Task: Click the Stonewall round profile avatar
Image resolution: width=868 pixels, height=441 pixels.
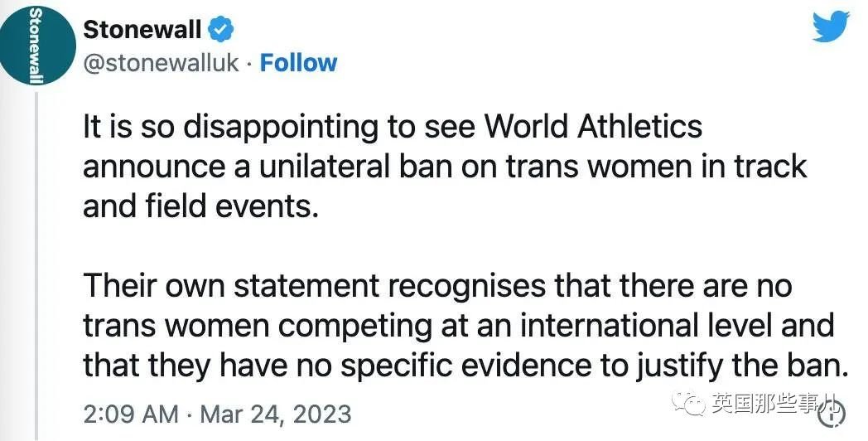Action: (x=37, y=46)
